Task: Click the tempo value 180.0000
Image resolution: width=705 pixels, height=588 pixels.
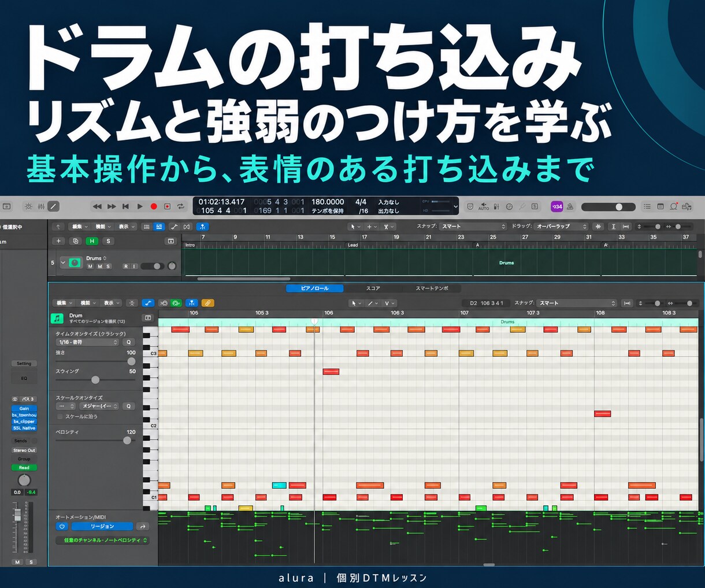Action: 328,202
